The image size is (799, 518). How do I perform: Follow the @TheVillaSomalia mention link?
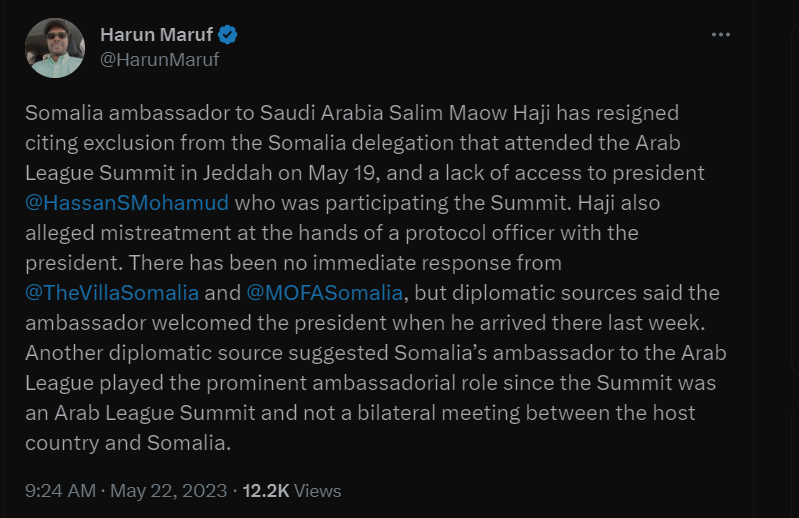point(112,293)
